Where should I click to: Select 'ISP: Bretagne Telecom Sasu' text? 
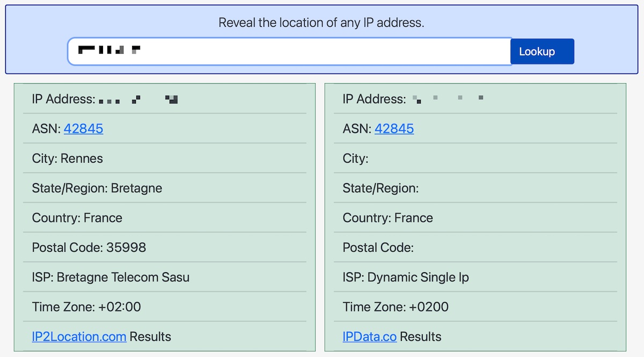[111, 277]
